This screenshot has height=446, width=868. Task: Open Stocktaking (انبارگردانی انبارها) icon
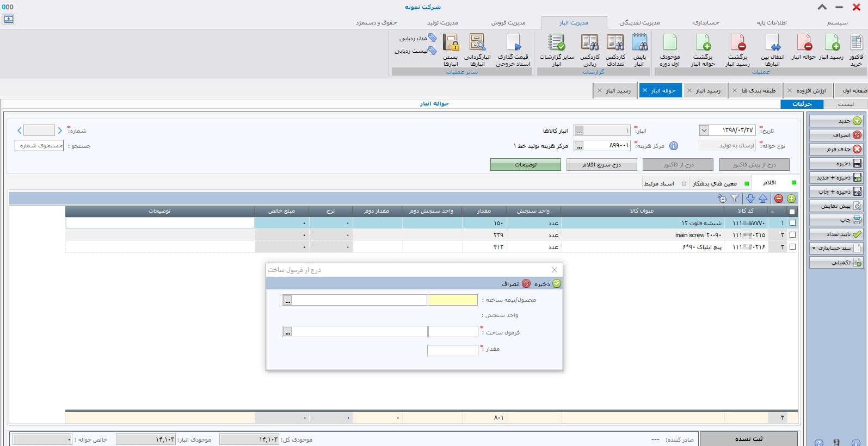click(477, 49)
